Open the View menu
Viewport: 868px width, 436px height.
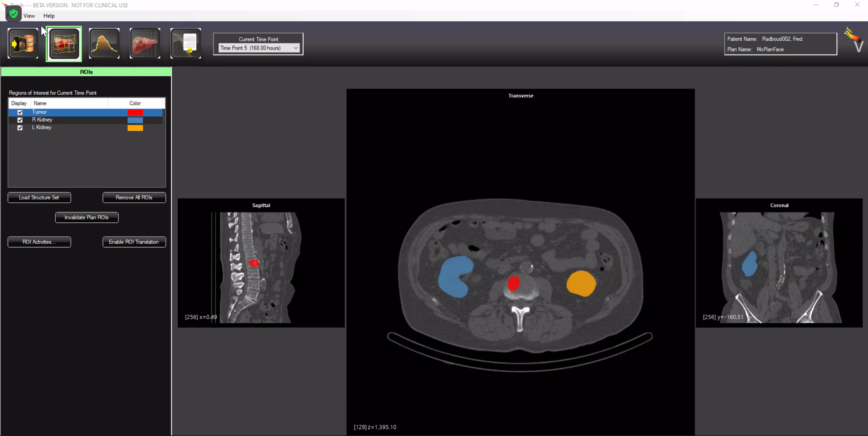(x=29, y=16)
